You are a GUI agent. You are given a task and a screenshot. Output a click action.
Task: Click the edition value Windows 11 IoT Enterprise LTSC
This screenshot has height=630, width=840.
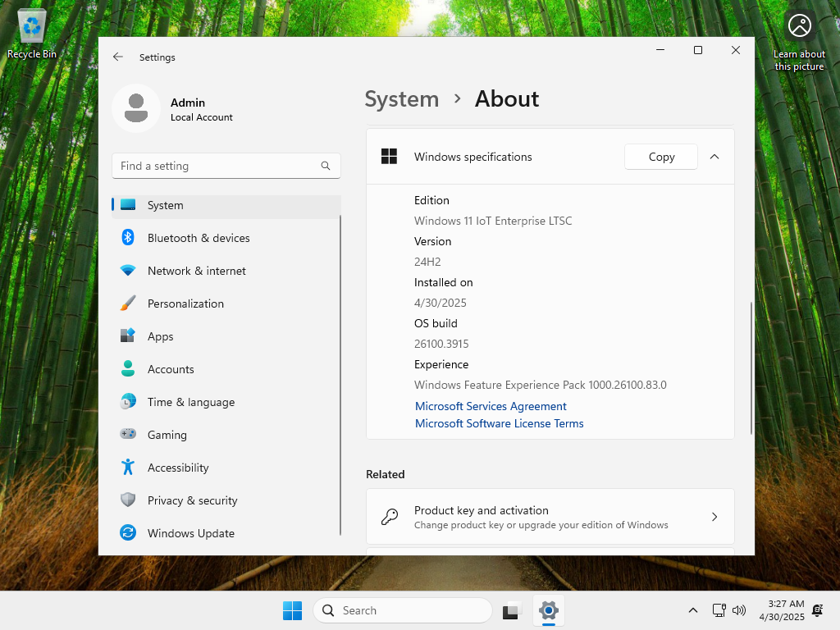pyautogui.click(x=493, y=221)
